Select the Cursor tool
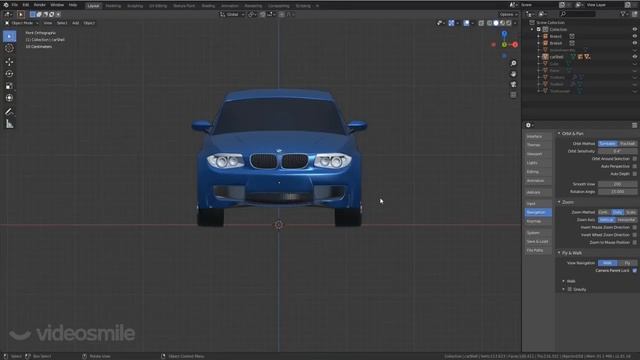This screenshot has width=640, height=360. [x=9, y=48]
